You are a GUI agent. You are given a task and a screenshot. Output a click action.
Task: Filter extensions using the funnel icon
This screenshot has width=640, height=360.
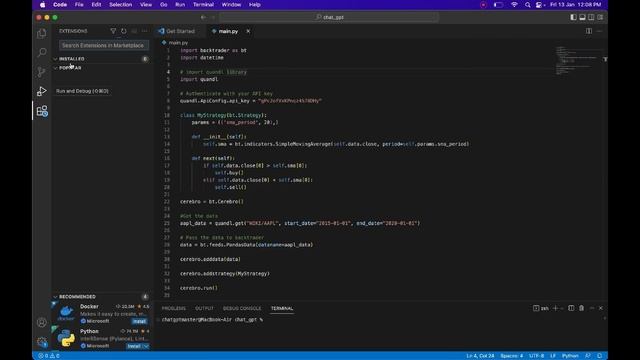[x=113, y=31]
